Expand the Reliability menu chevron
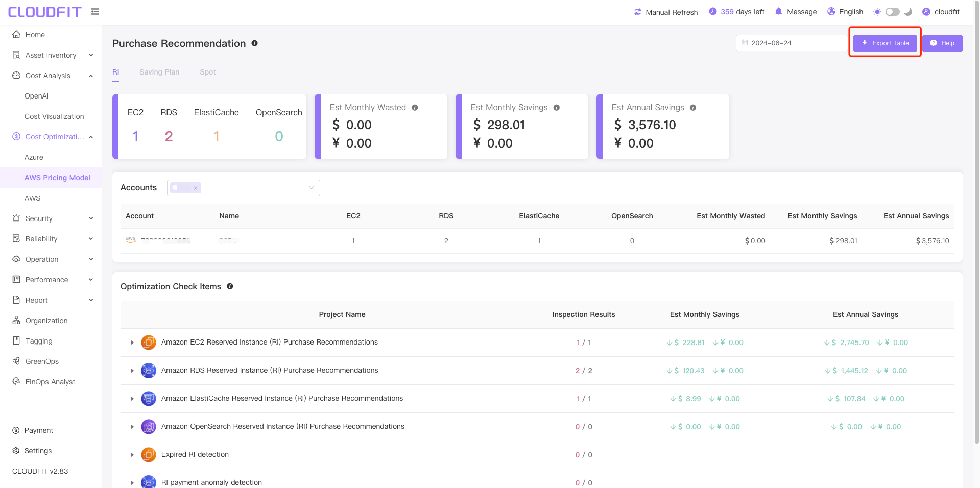Viewport: 980px width, 488px height. click(x=91, y=239)
